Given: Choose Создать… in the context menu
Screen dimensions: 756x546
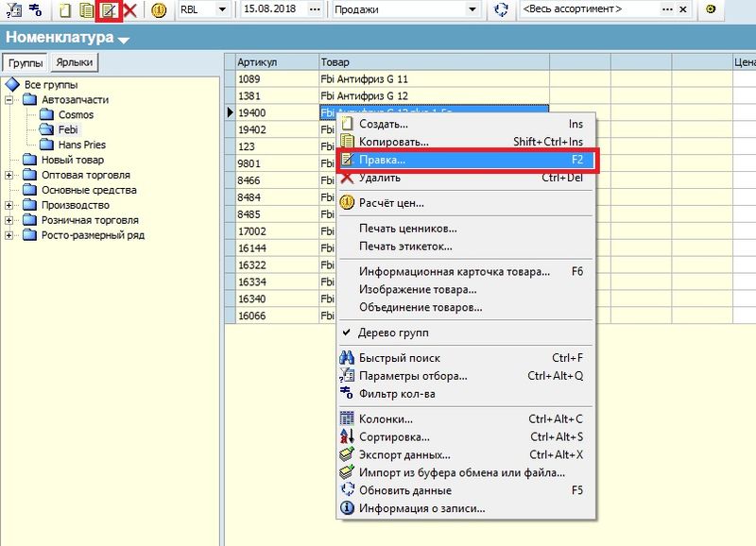Looking at the screenshot, I should pos(466,124).
